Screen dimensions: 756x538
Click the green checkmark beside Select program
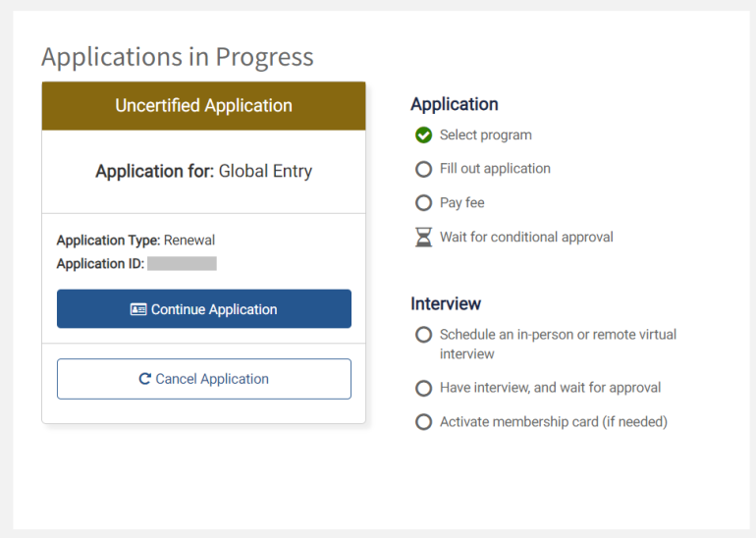pos(423,135)
